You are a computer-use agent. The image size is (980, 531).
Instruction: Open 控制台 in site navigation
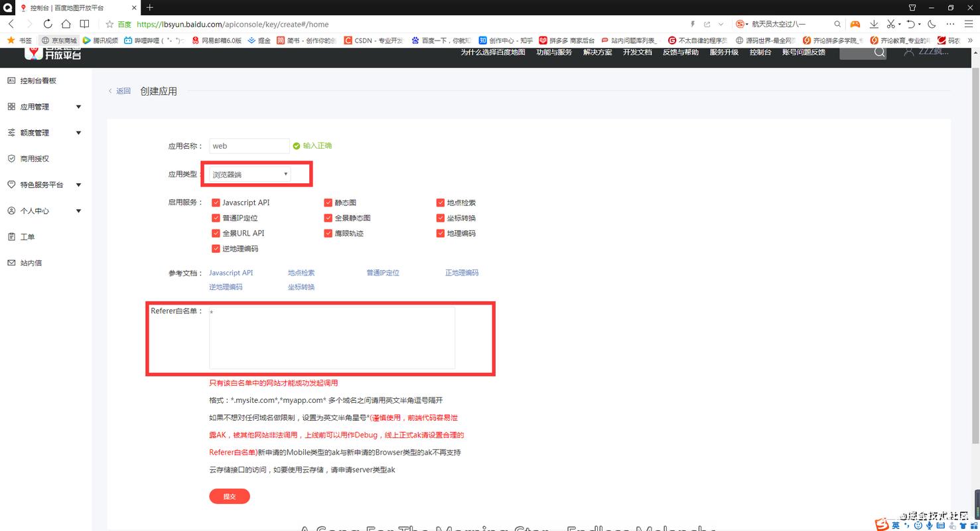(760, 52)
